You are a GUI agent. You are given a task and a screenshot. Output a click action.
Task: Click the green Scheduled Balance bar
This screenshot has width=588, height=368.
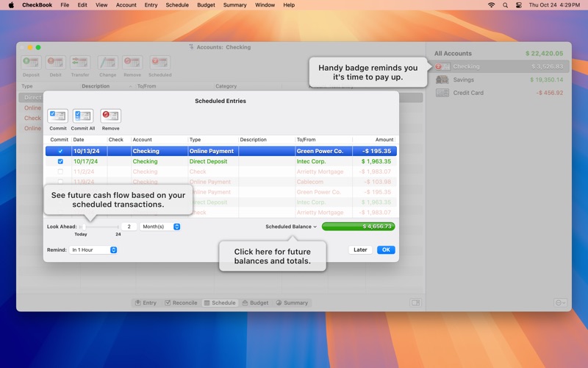[x=358, y=227]
